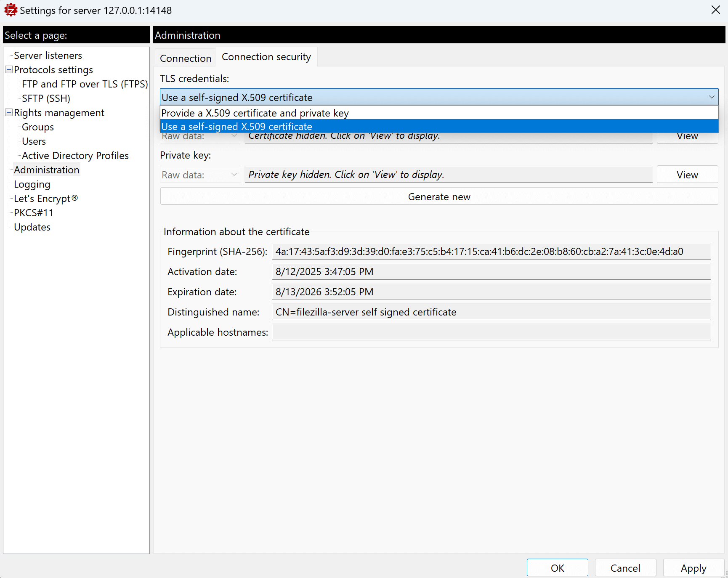Switch to the Connection security tab

coord(266,57)
